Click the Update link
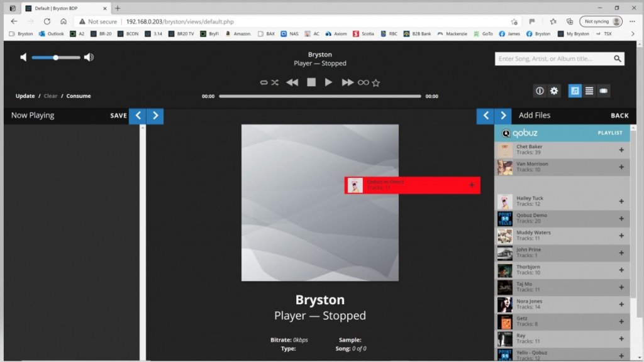Viewport: 644px width, 362px height. tap(25, 96)
